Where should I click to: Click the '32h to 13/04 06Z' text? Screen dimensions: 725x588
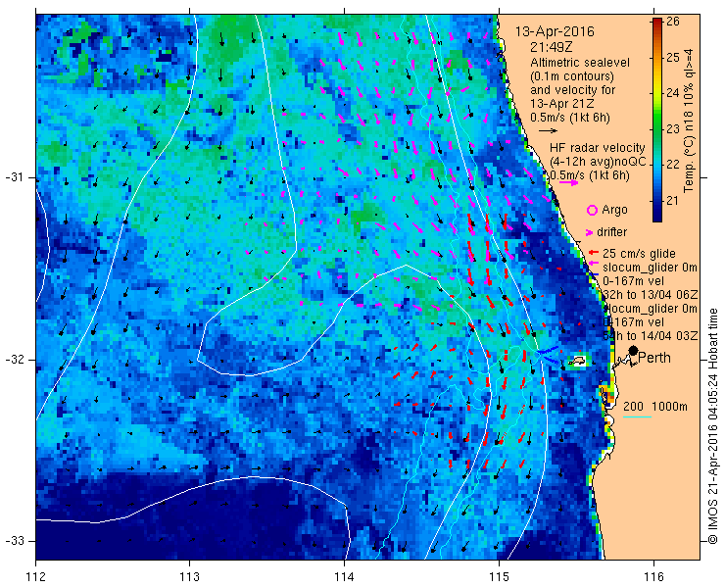pyautogui.click(x=650, y=295)
